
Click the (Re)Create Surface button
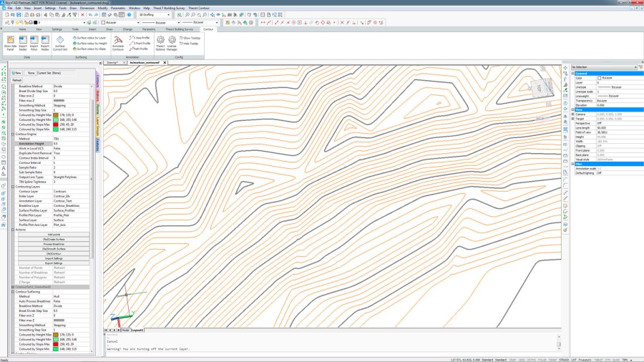click(x=54, y=239)
